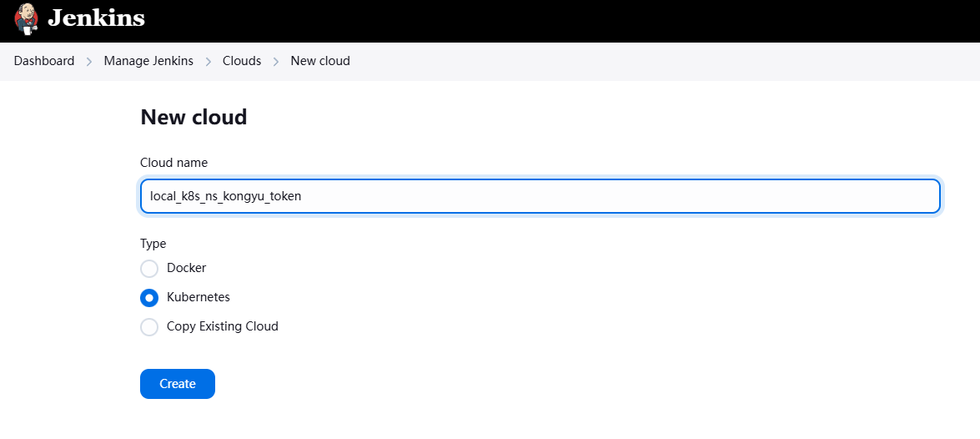Click the Copy Existing Cloud label text
This screenshot has height=439, width=980.
pyautogui.click(x=223, y=326)
